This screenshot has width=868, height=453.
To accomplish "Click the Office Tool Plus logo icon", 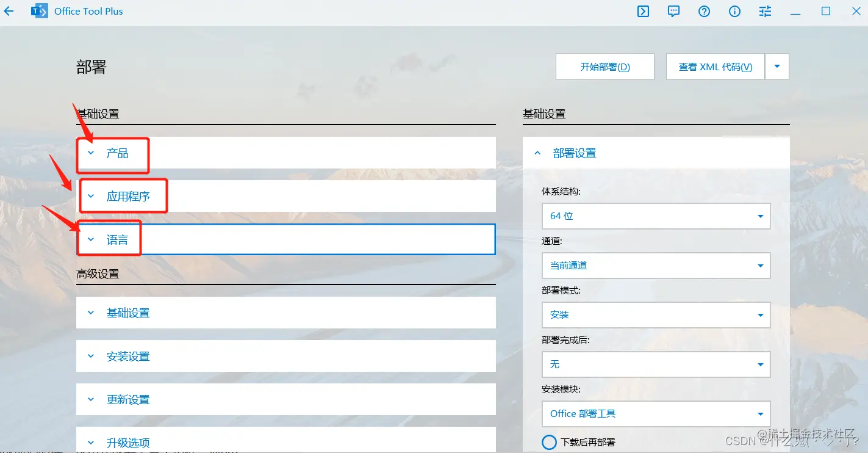I will [x=39, y=10].
